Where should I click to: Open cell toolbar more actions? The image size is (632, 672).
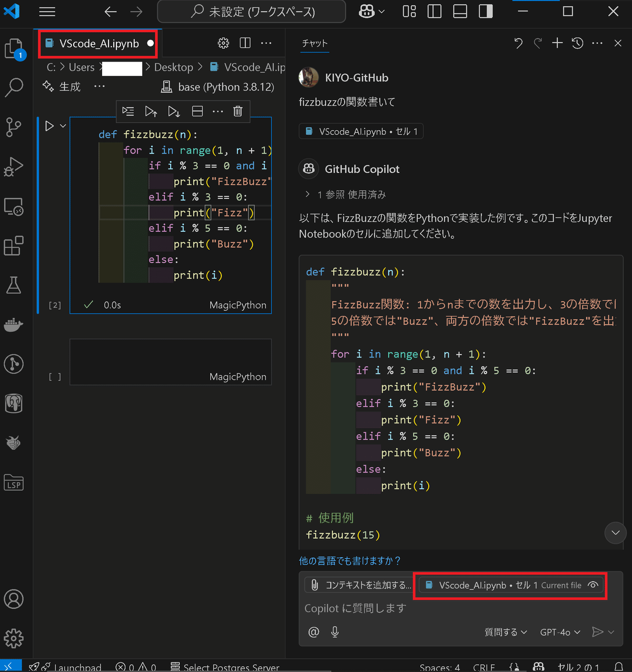[218, 111]
